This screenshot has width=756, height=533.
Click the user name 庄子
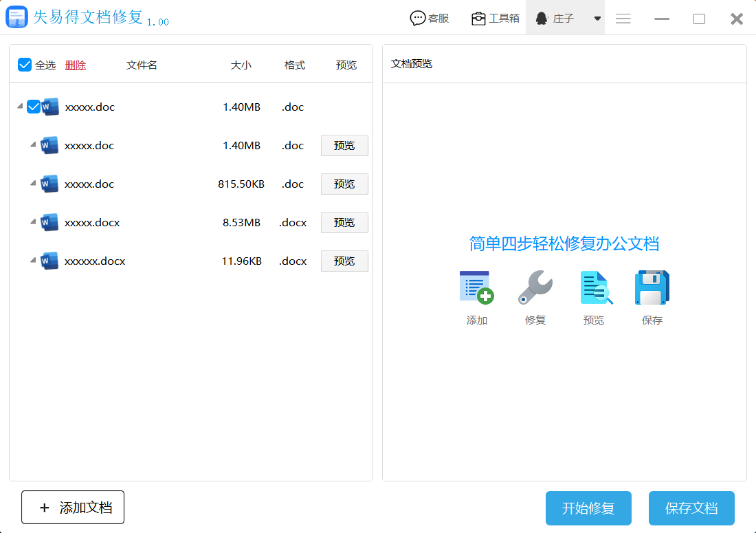(x=564, y=19)
